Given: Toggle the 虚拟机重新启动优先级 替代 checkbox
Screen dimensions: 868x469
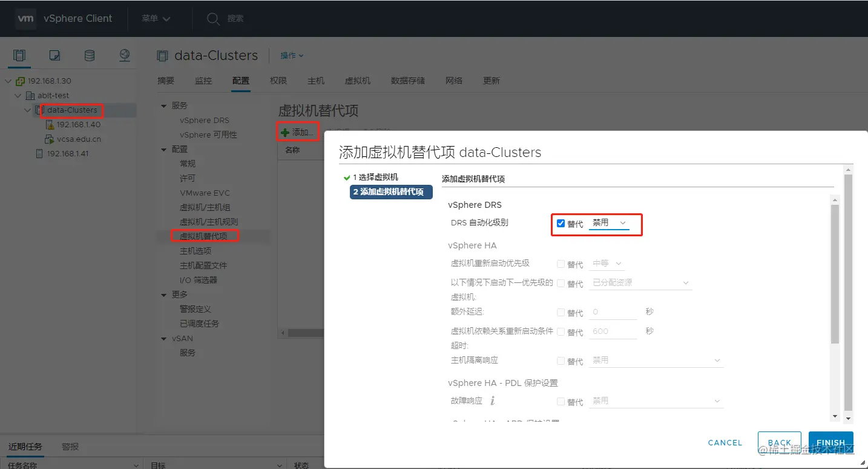Looking at the screenshot, I should pos(561,264).
